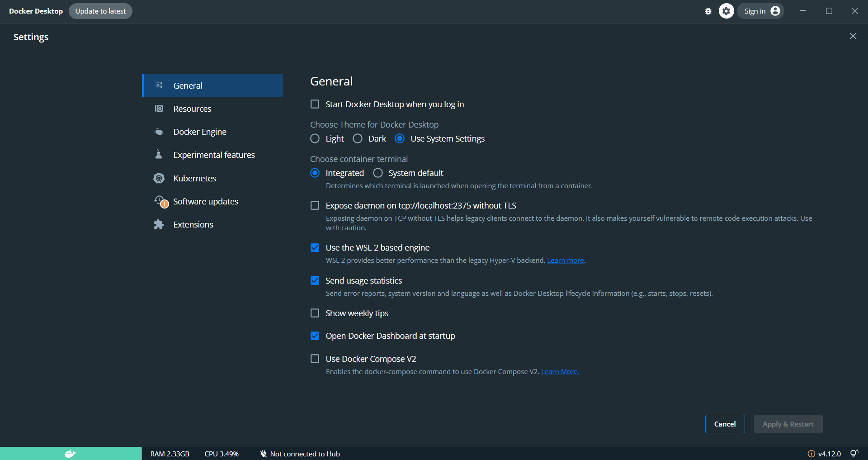
Task: Enable Use Docker Compose V2
Action: pyautogui.click(x=315, y=359)
